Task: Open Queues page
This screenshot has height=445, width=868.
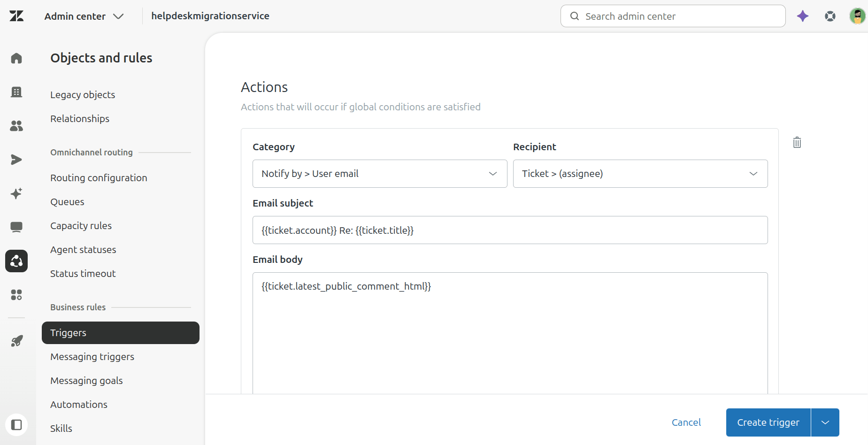Action: point(67,202)
